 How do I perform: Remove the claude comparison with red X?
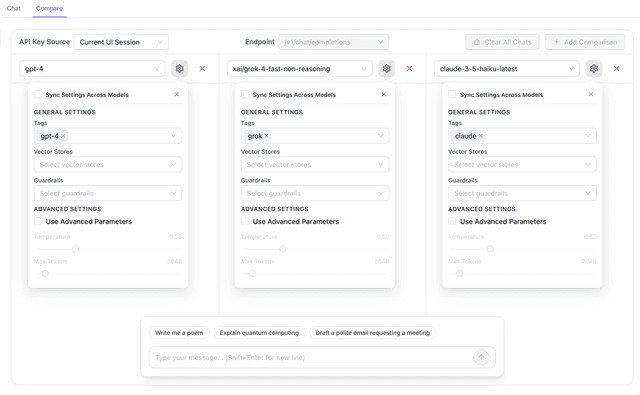pos(616,69)
